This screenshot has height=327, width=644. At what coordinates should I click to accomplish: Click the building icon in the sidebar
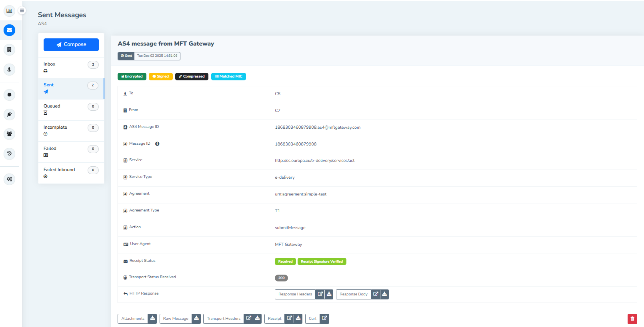coord(9,50)
